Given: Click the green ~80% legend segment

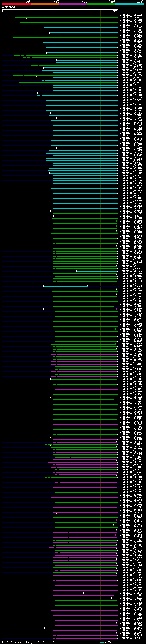Looking at the screenshot, I should tap(101, 4).
